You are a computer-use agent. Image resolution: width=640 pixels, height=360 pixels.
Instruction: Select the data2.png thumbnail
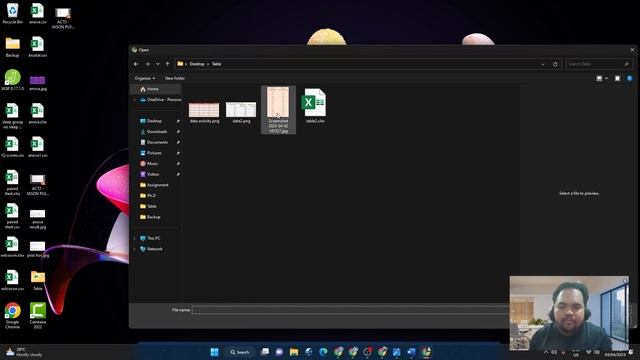click(241, 109)
